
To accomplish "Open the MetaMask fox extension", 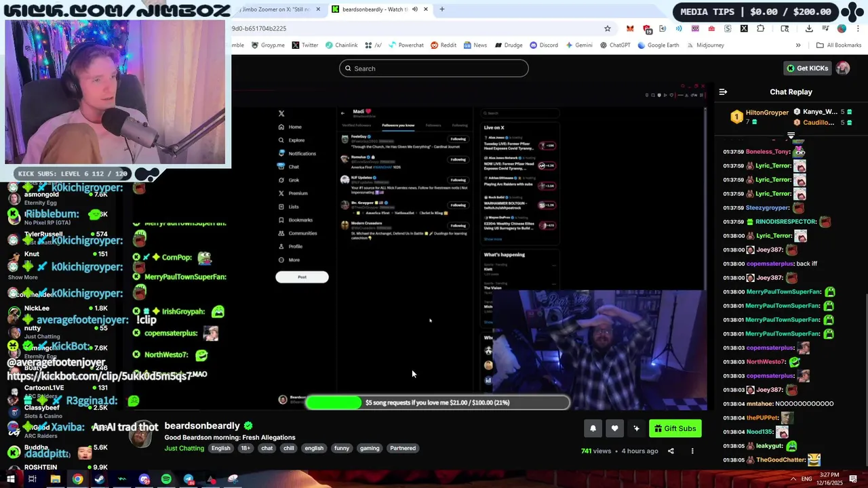I will click(x=630, y=28).
